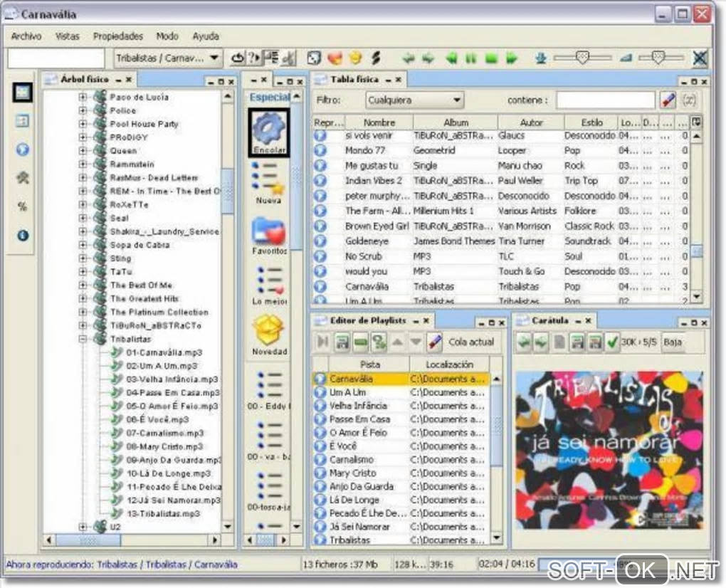Image resolution: width=726 pixels, height=588 pixels.
Task: Click the Tribalistas album cover image
Action: (609, 451)
